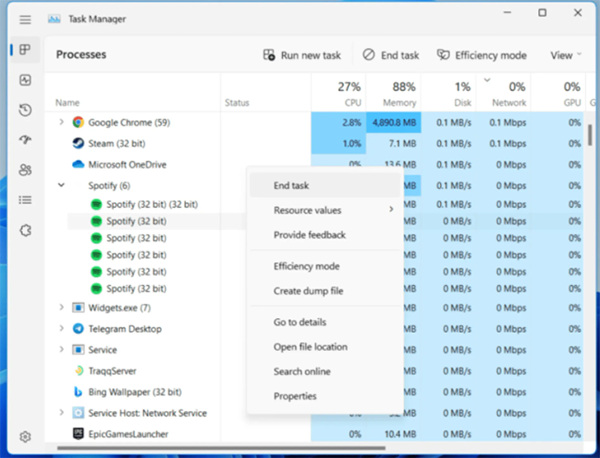Click the Telegram Desktop icon
Image resolution: width=600 pixels, height=458 pixels.
coord(78,329)
